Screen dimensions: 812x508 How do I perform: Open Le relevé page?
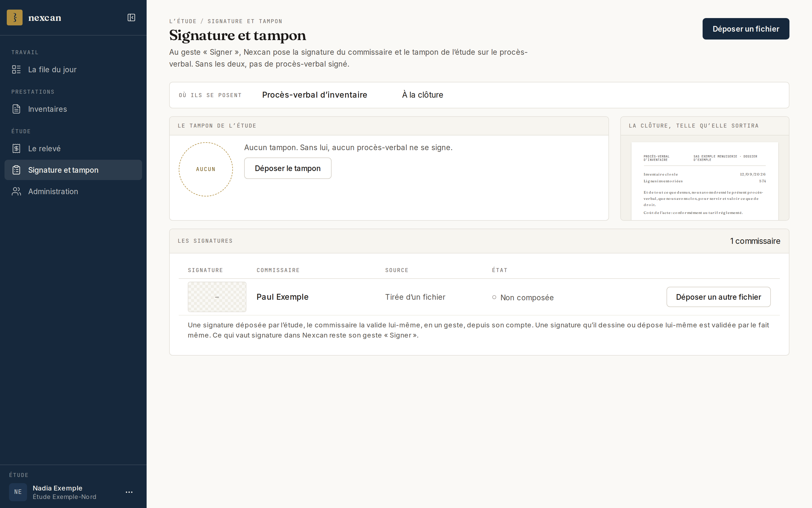click(73, 148)
